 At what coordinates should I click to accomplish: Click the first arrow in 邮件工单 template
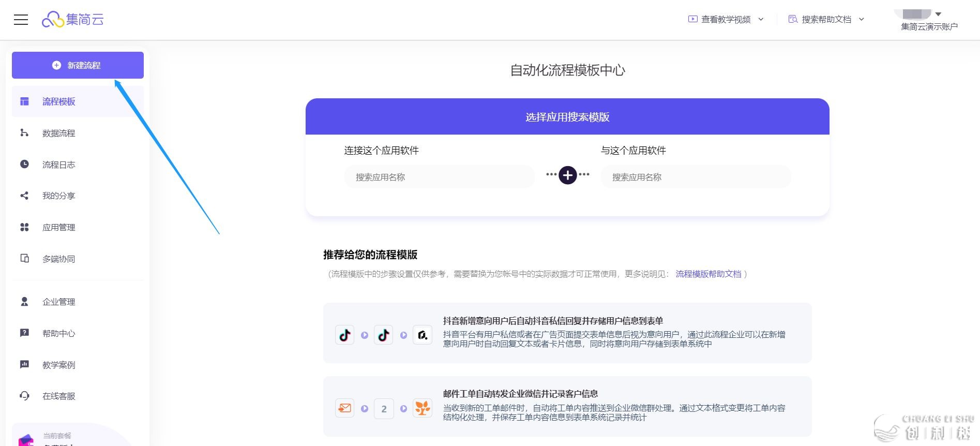pos(365,409)
